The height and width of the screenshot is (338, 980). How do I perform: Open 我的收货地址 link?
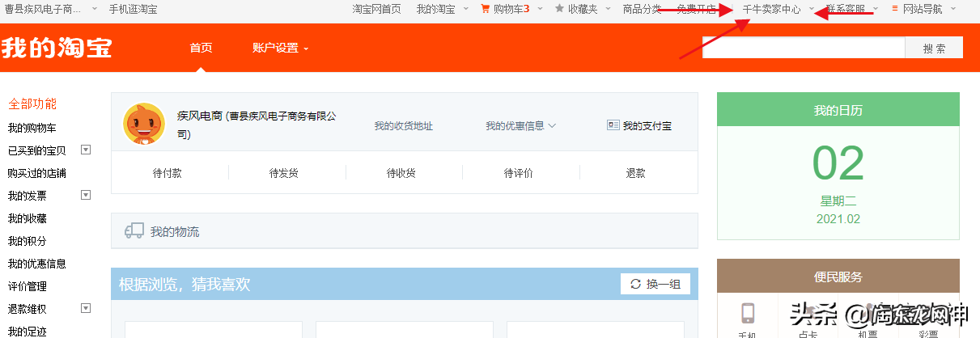(x=403, y=126)
